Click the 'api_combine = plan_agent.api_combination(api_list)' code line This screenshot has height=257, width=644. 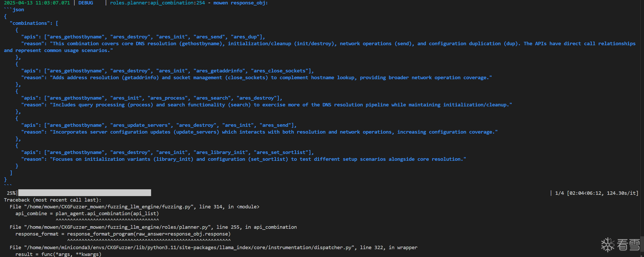click(87, 214)
